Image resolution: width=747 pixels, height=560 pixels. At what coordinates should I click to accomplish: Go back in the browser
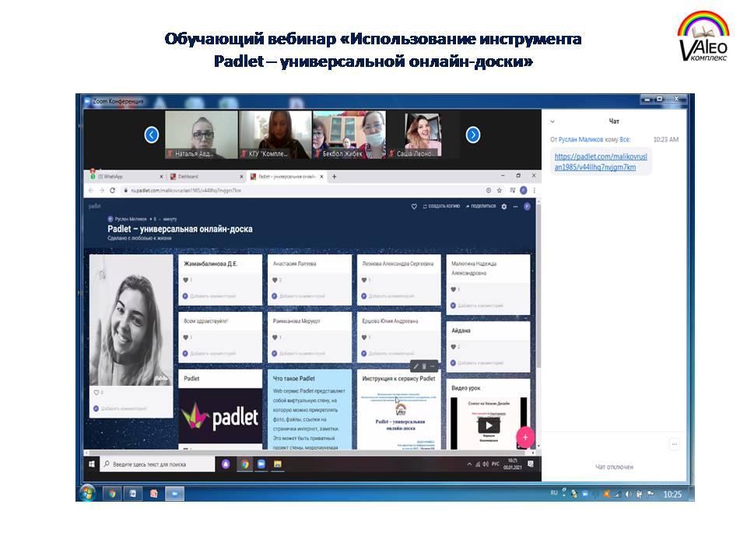pos(91,191)
